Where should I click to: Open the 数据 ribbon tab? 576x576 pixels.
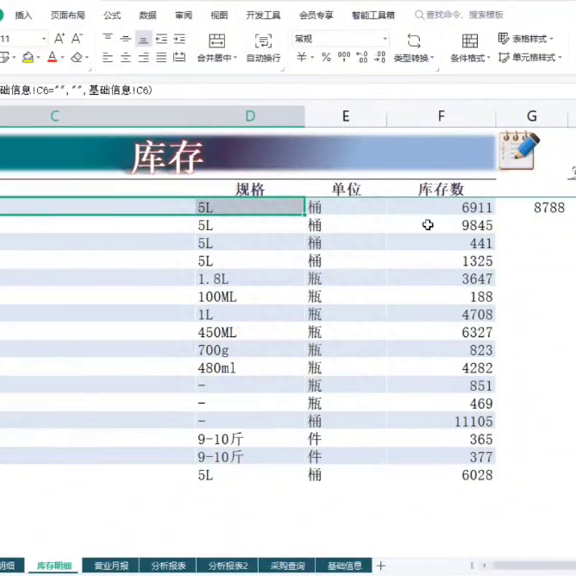pyautogui.click(x=148, y=15)
